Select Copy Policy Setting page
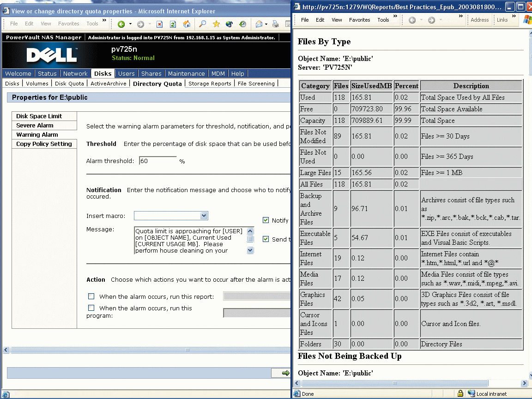Screen dimensions: 532x399 click(x=44, y=144)
